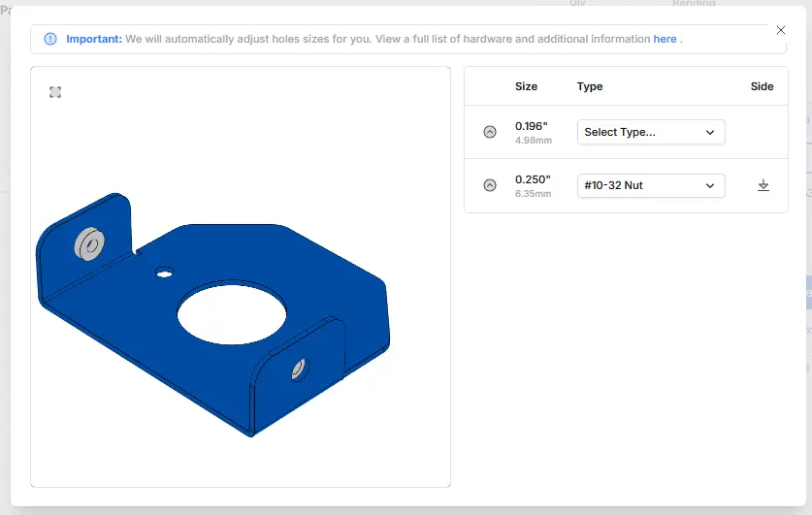Screen dimensions: 812x515
Task: Open the "here" hardware list link
Action: [x=665, y=39]
